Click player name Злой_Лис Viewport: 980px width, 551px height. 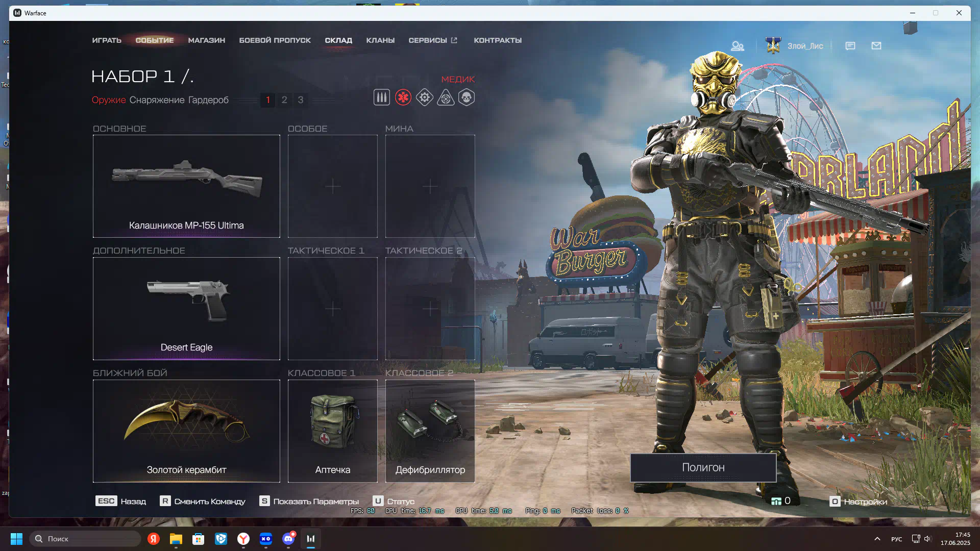point(805,46)
